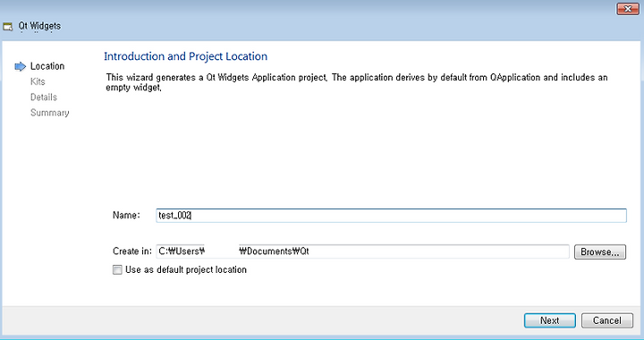The height and width of the screenshot is (340, 644).
Task: Select the Location wizard step
Action: point(47,66)
